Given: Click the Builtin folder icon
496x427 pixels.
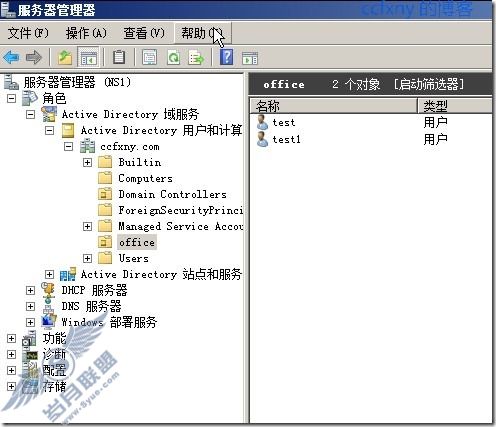Looking at the screenshot, I should pyautogui.click(x=105, y=162).
